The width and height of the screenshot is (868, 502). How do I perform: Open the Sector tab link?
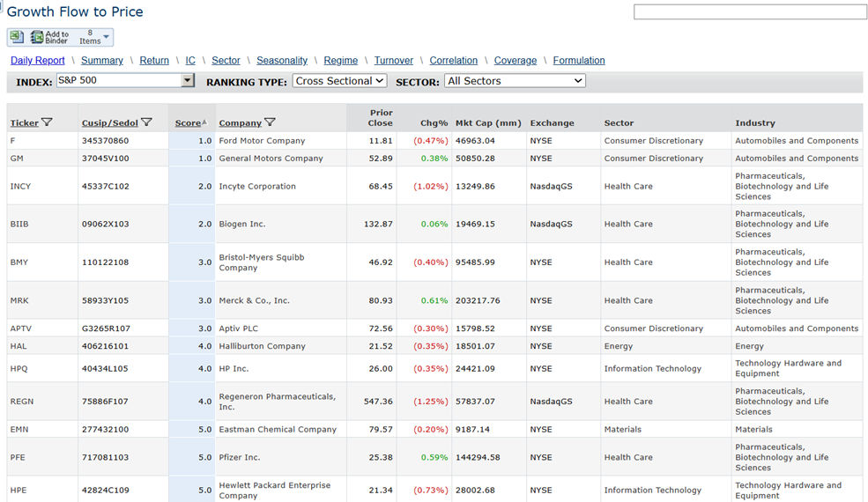[226, 61]
